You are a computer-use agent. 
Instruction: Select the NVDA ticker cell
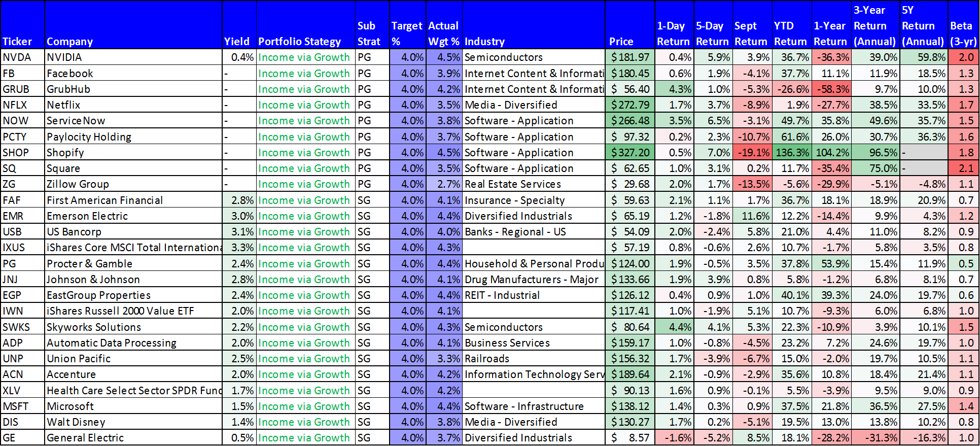tap(22, 57)
